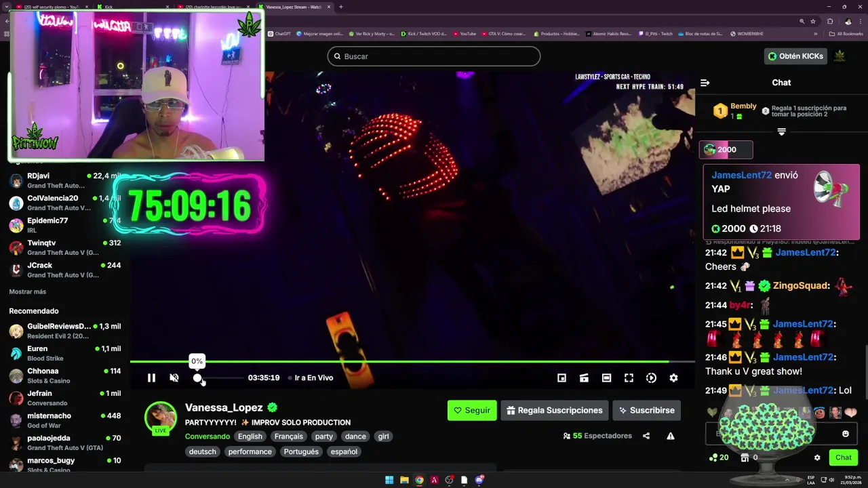Click the 55 Espectadores viewer count
This screenshot has height=488, width=868.
tap(597, 436)
